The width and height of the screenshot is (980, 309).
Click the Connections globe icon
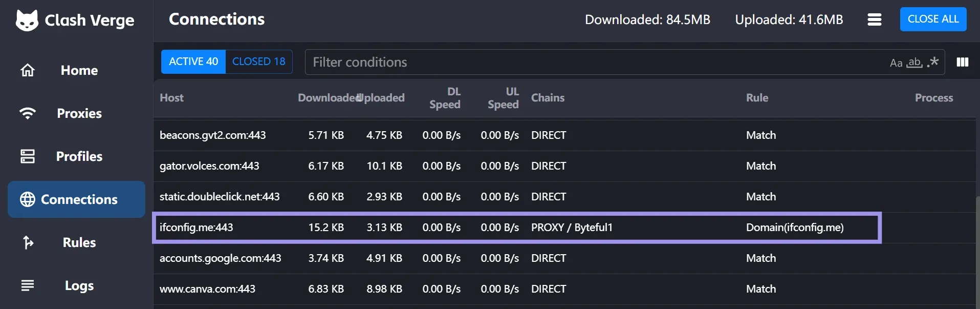click(28, 199)
